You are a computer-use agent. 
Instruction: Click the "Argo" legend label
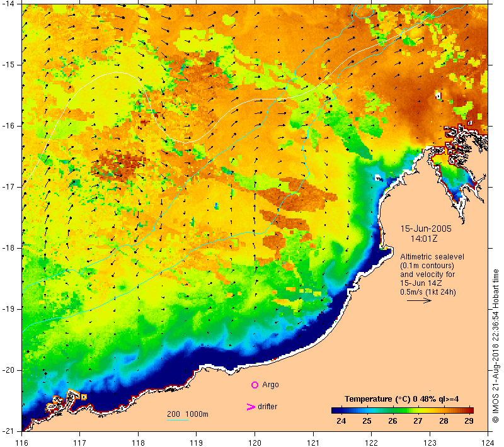pos(270,385)
